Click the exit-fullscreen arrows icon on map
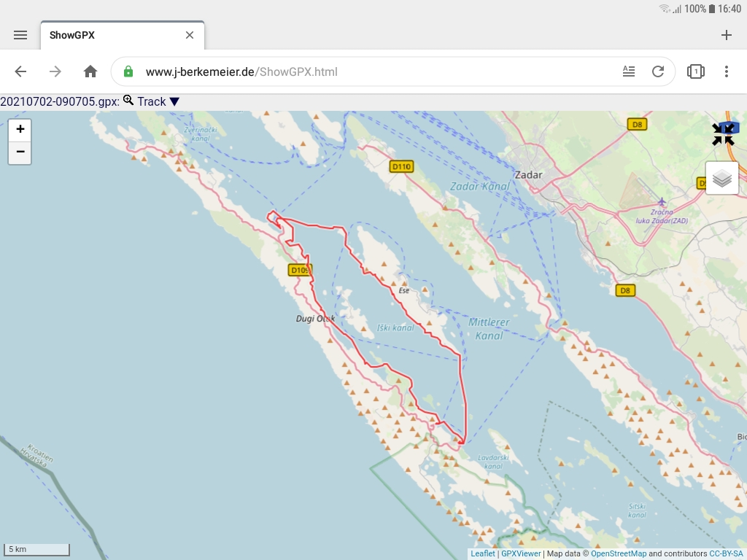 pyautogui.click(x=723, y=133)
